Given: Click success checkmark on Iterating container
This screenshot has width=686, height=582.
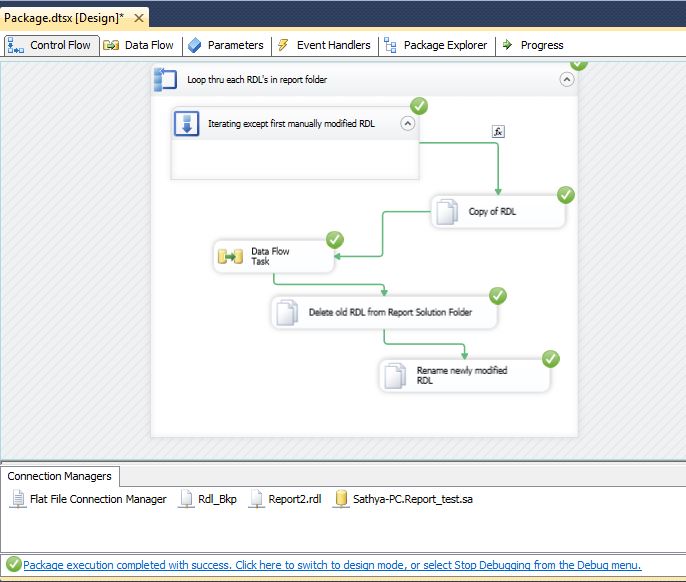Looking at the screenshot, I should (419, 106).
